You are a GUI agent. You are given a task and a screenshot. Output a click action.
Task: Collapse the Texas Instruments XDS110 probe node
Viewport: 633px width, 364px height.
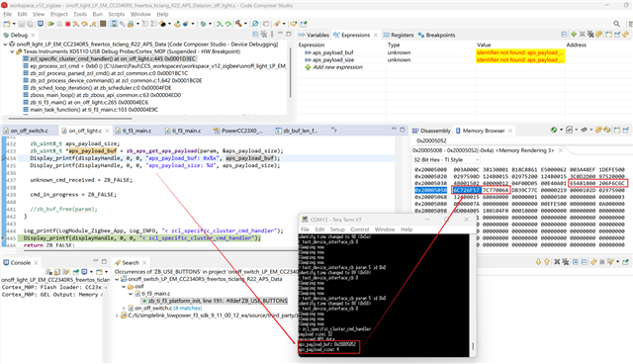coord(12,51)
